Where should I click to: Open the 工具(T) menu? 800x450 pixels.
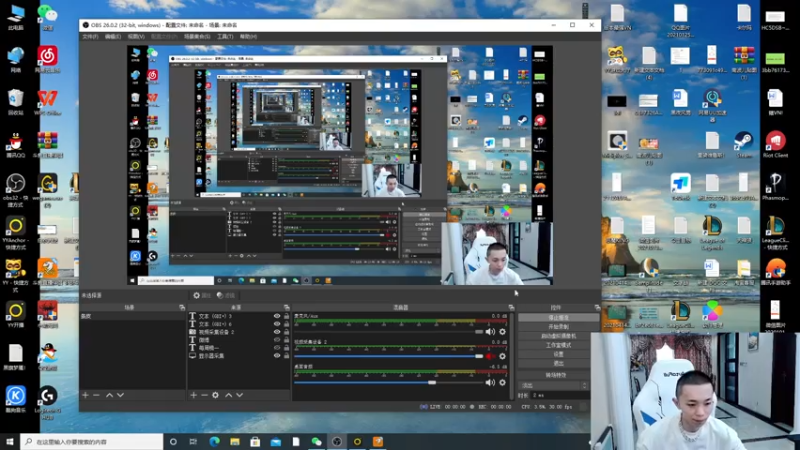[x=225, y=37]
